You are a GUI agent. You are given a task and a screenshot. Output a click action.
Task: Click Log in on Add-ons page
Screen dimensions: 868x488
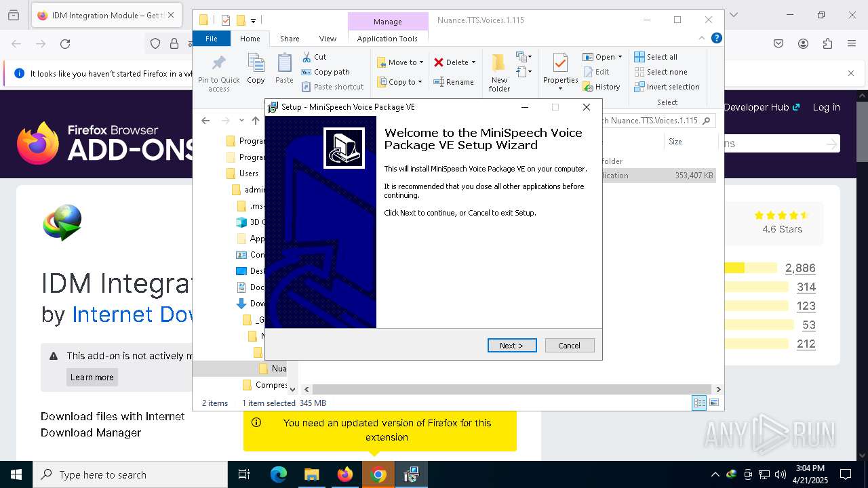pos(826,107)
